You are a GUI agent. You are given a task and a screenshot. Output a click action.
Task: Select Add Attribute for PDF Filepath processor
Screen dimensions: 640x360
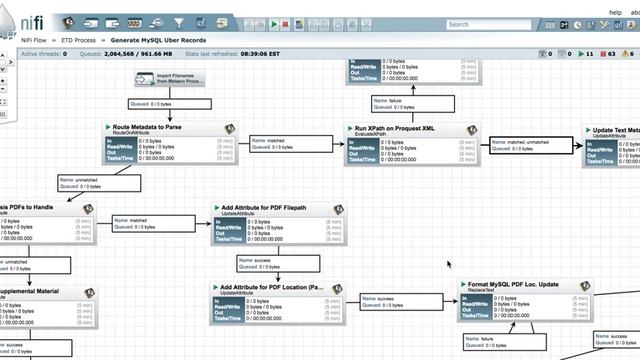click(x=279, y=224)
